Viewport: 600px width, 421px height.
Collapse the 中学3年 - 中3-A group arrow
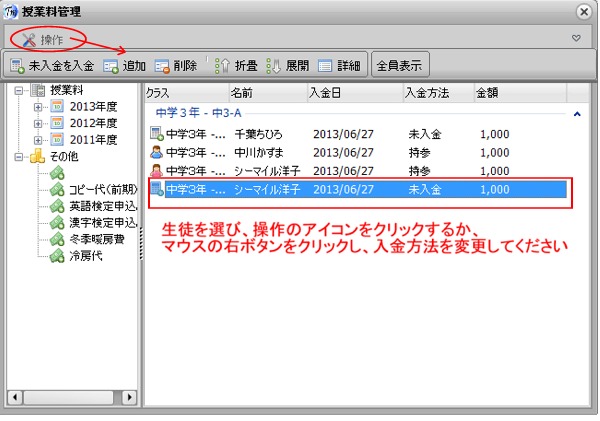click(x=577, y=114)
